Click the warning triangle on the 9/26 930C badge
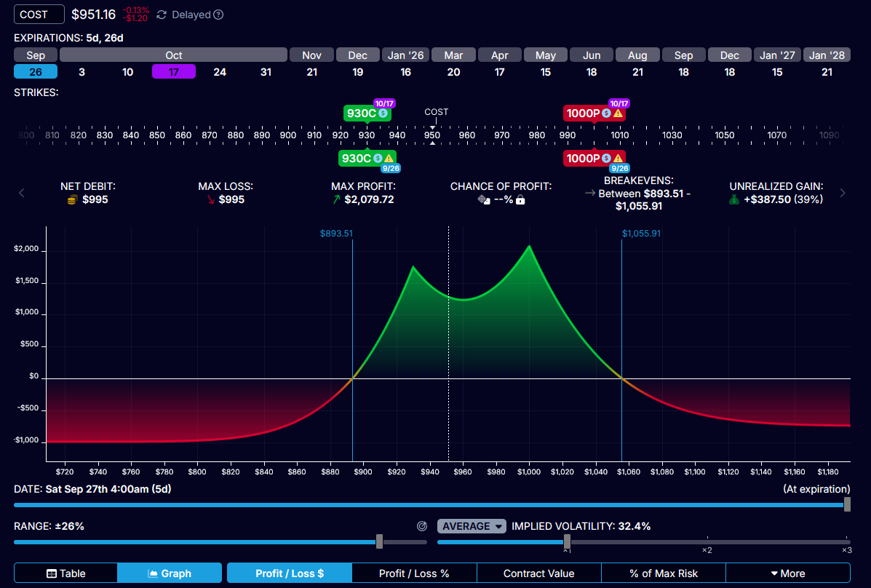The image size is (871, 588). point(389,158)
